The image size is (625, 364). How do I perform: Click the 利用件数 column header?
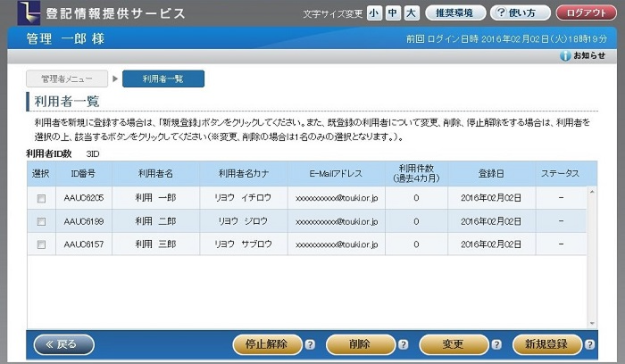point(416,174)
